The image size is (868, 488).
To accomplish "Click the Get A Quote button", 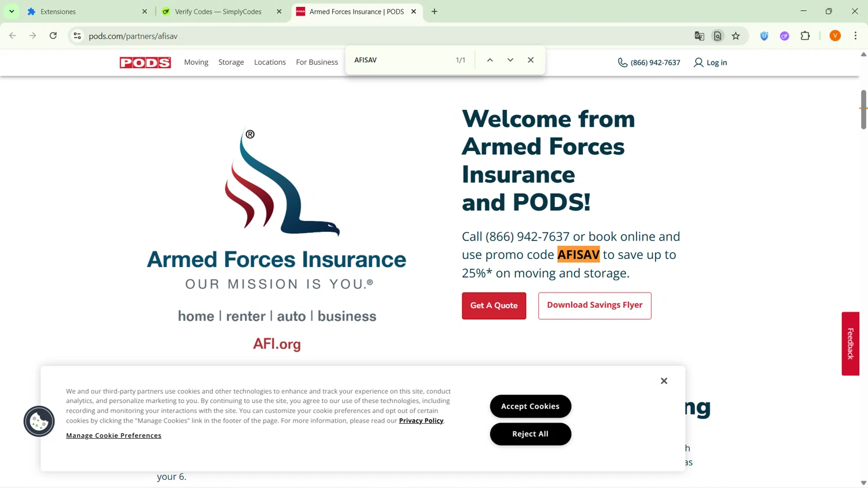I will [494, 305].
